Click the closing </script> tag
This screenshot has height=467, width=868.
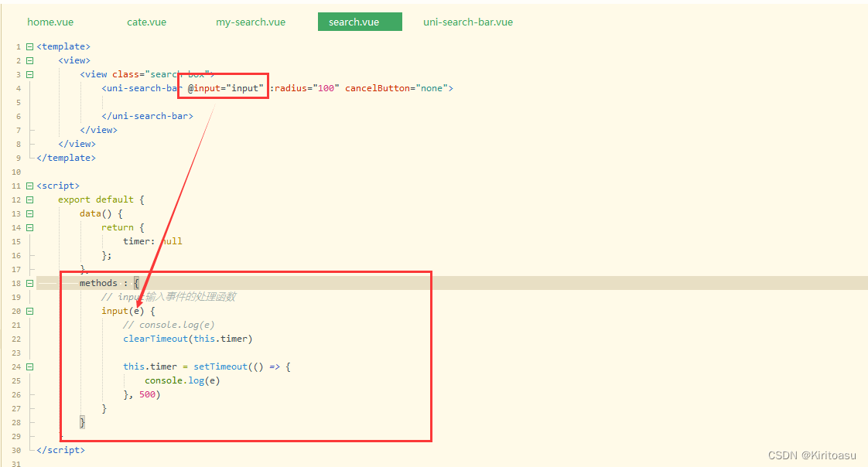(x=61, y=450)
